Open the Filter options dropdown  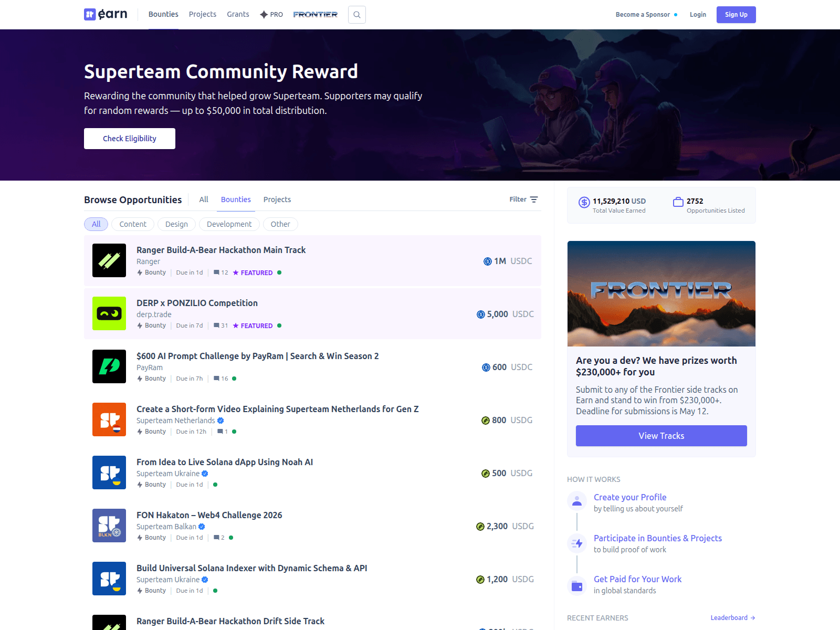(x=523, y=199)
